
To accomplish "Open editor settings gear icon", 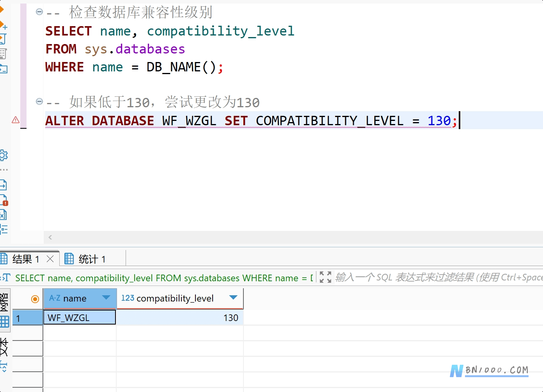I will [4, 155].
